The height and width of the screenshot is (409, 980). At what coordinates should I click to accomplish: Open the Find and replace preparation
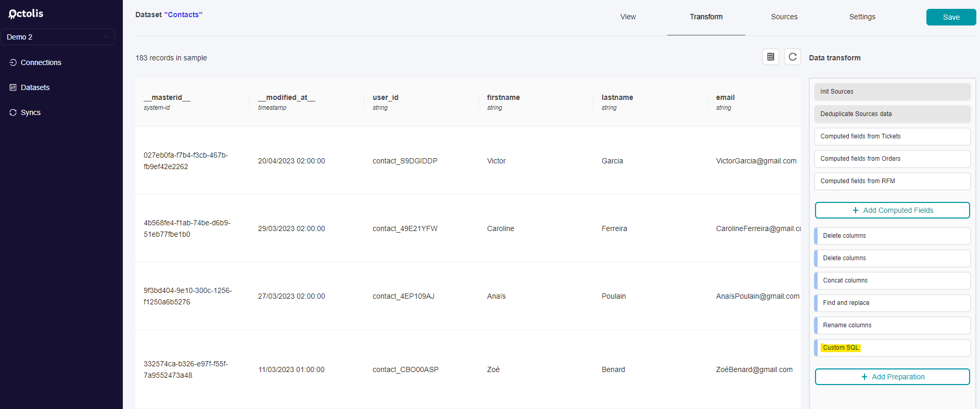(x=893, y=303)
